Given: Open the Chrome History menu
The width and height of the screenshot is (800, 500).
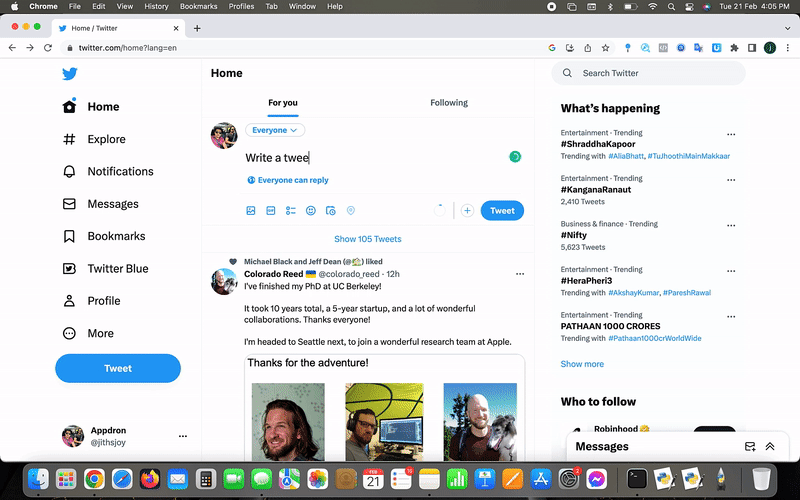Looking at the screenshot, I should tap(156, 7).
